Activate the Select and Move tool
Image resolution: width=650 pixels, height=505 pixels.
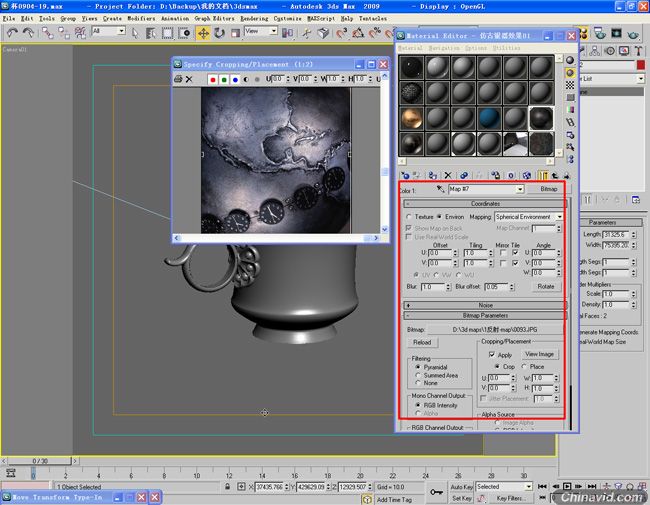[203, 33]
